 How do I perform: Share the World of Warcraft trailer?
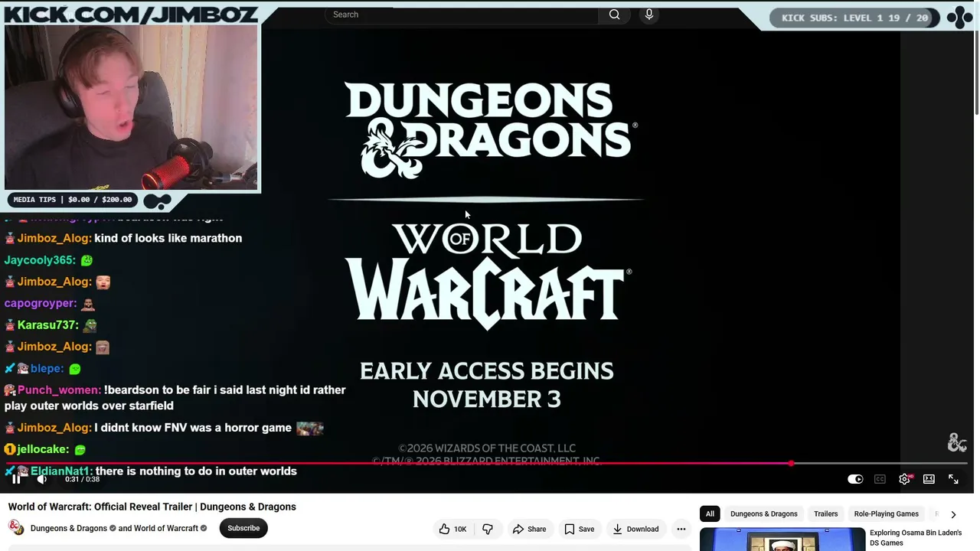[529, 529]
